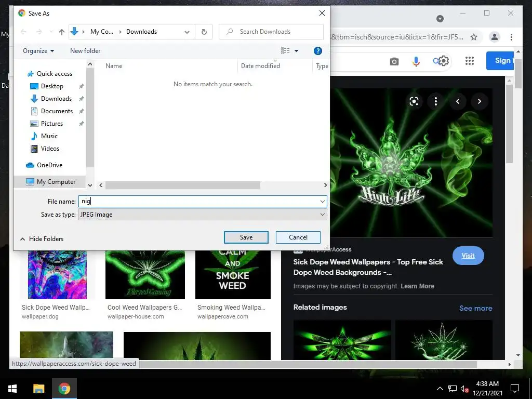The height and width of the screenshot is (399, 532).
Task: Click the taskbar clock showing 4:38 AM
Action: [487, 389]
